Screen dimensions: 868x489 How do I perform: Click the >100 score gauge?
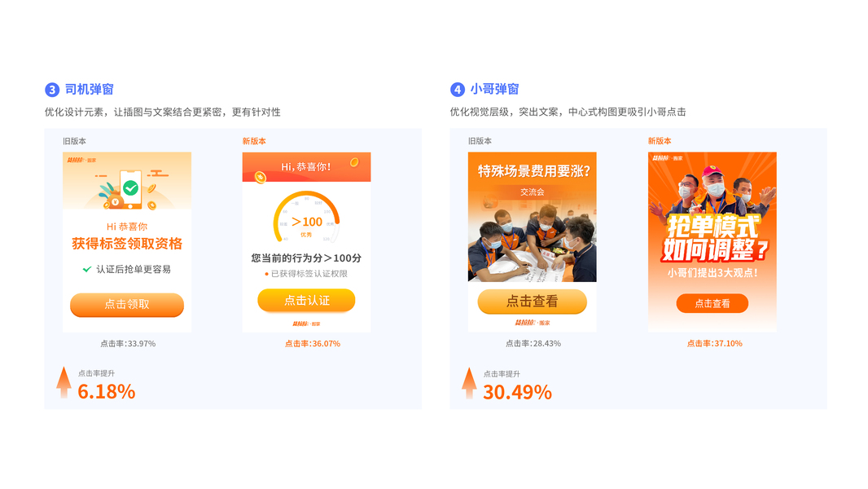[x=306, y=217]
